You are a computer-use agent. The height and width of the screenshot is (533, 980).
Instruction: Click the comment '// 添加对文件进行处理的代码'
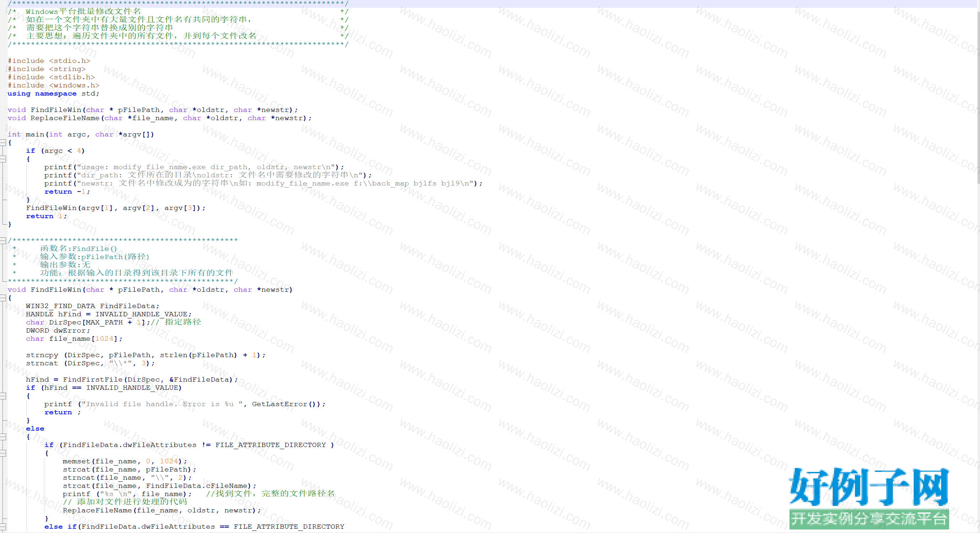click(125, 502)
